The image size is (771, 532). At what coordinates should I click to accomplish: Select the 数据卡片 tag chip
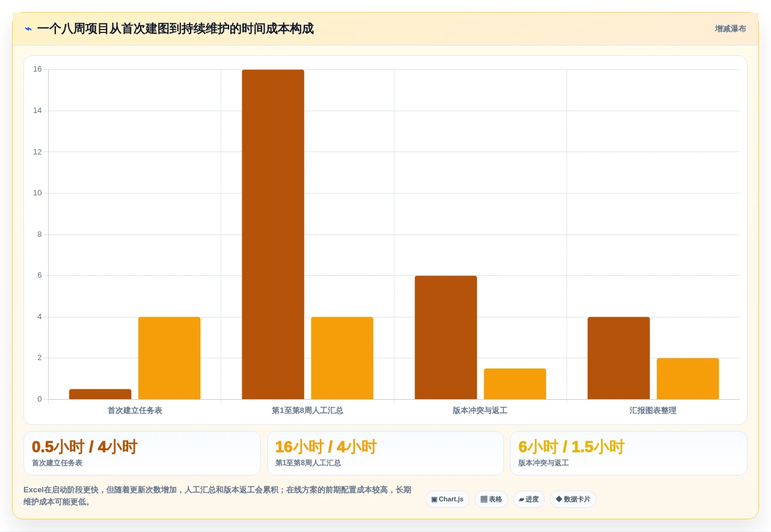573,500
